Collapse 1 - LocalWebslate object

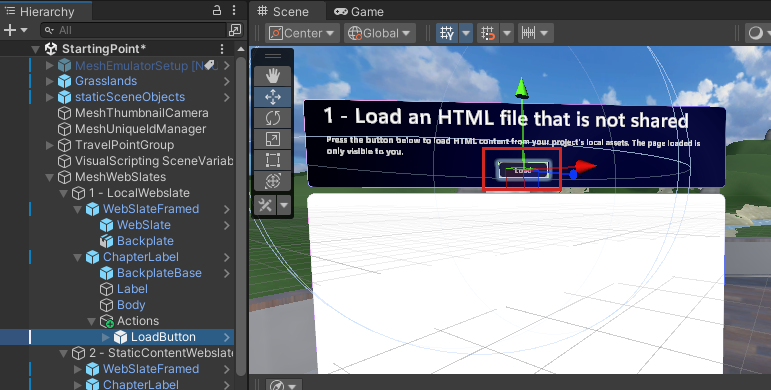pyautogui.click(x=63, y=193)
